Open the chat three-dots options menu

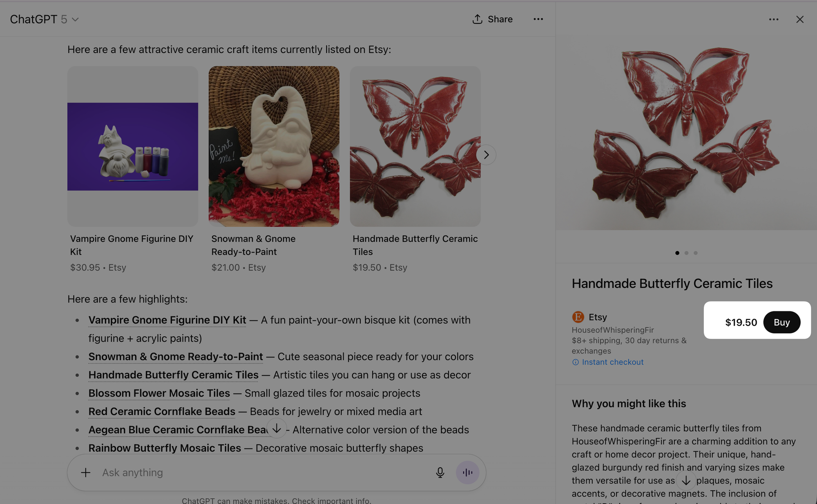(538, 19)
